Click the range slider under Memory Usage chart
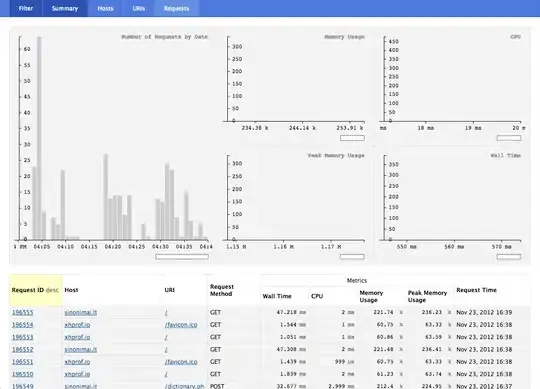The width and height of the screenshot is (540, 389). [352, 138]
